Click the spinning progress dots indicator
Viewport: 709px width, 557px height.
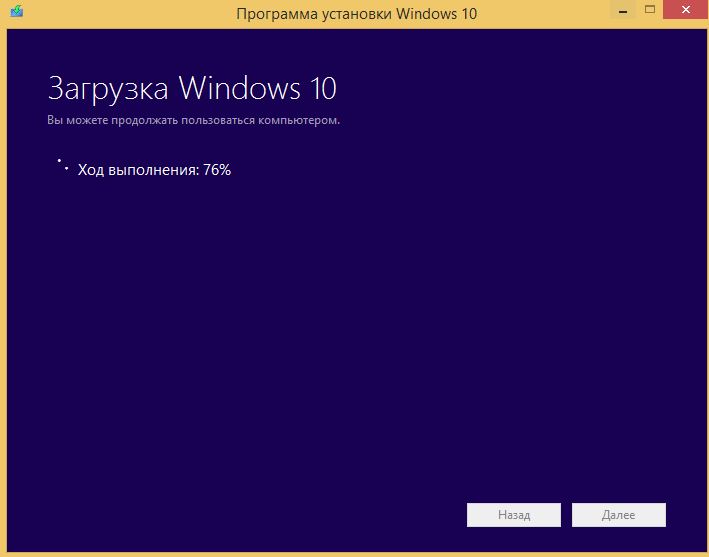pyautogui.click(x=63, y=165)
